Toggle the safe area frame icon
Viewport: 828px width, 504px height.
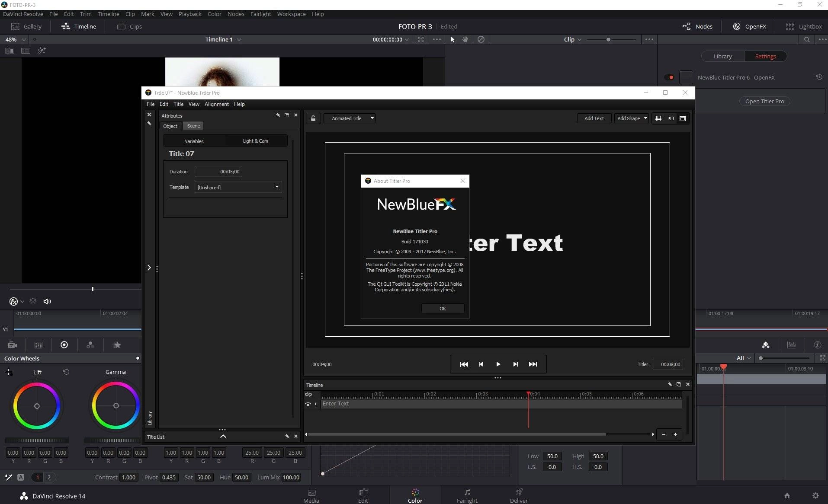pyautogui.click(x=683, y=118)
